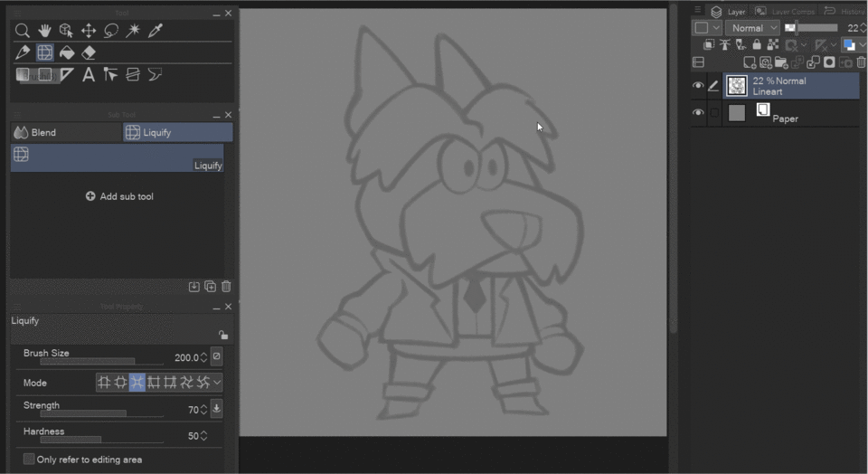Toggle Lock Transparent Pixels
Viewport: 868px width, 474px height.
tap(773, 45)
